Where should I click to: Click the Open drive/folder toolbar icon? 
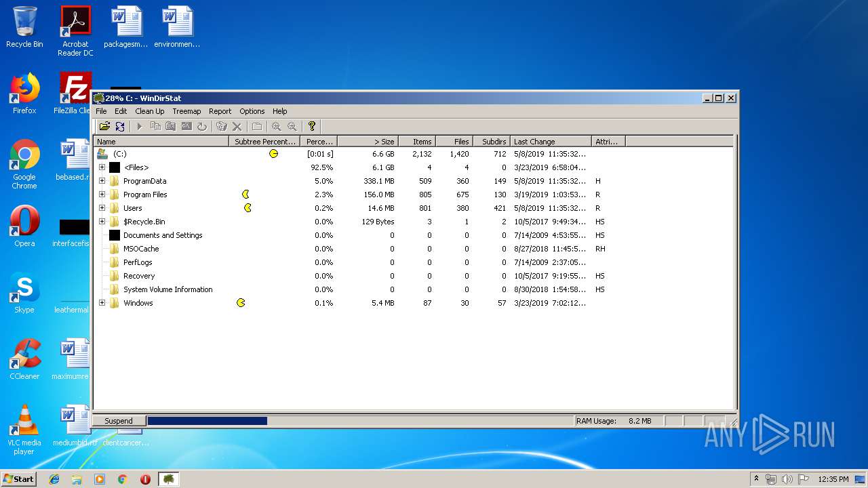point(104,126)
